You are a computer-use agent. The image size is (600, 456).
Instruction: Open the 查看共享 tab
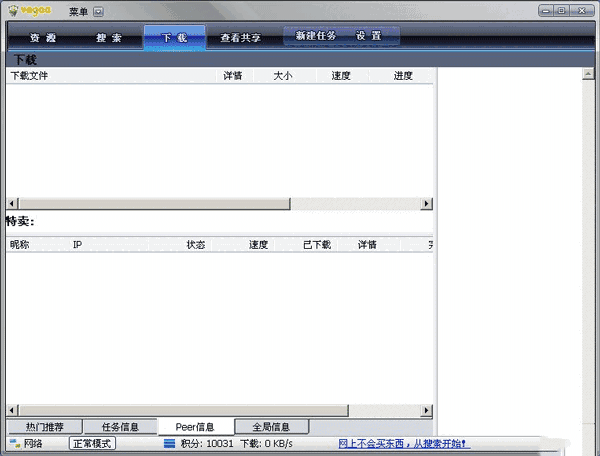pos(241,37)
